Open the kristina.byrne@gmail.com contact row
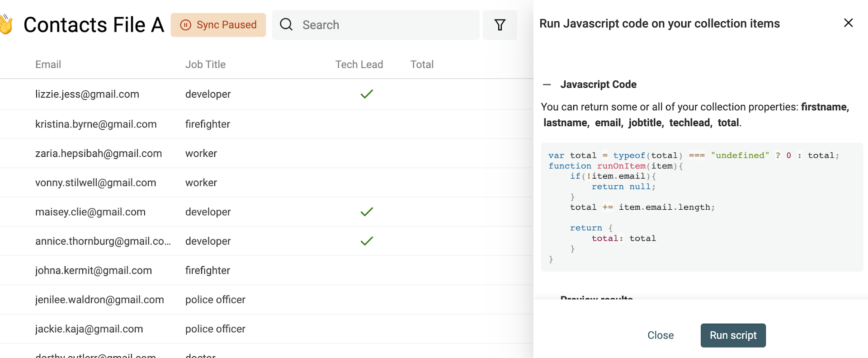 click(x=96, y=124)
